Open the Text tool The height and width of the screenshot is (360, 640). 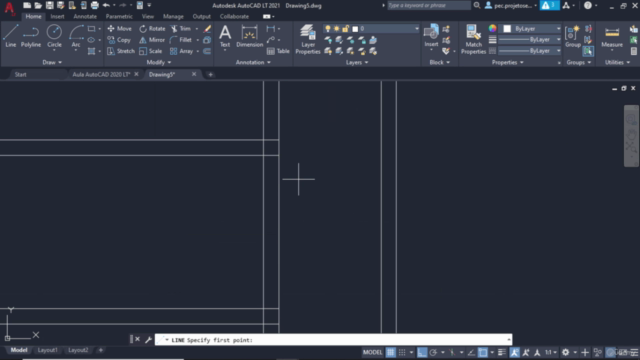coord(225,36)
